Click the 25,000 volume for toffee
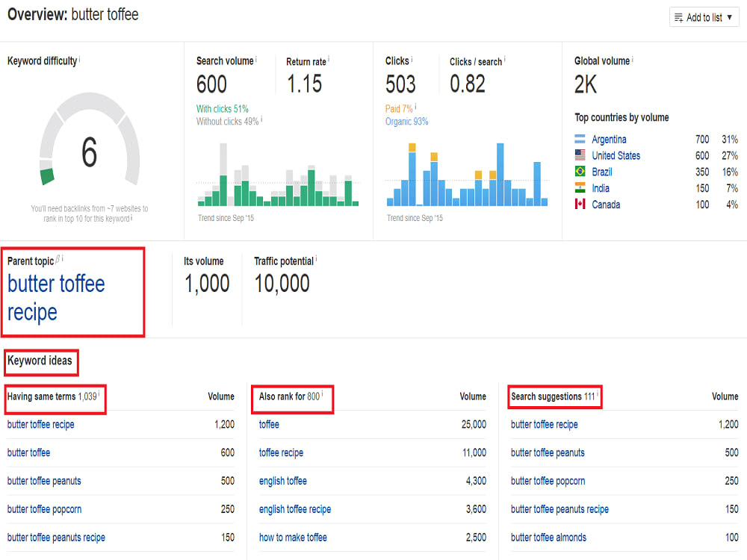Image resolution: width=747 pixels, height=560 pixels. [474, 424]
